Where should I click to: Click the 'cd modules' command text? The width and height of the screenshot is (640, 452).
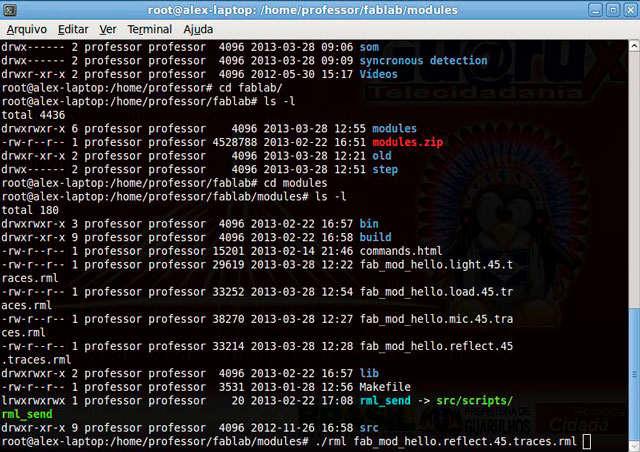(296, 183)
